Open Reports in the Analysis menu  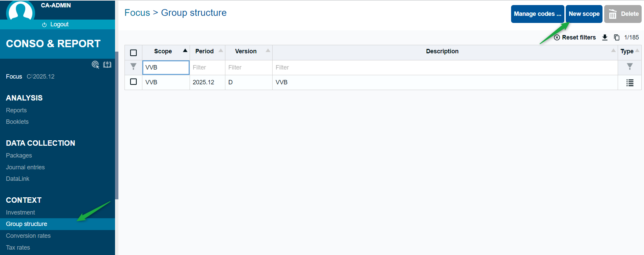point(16,110)
